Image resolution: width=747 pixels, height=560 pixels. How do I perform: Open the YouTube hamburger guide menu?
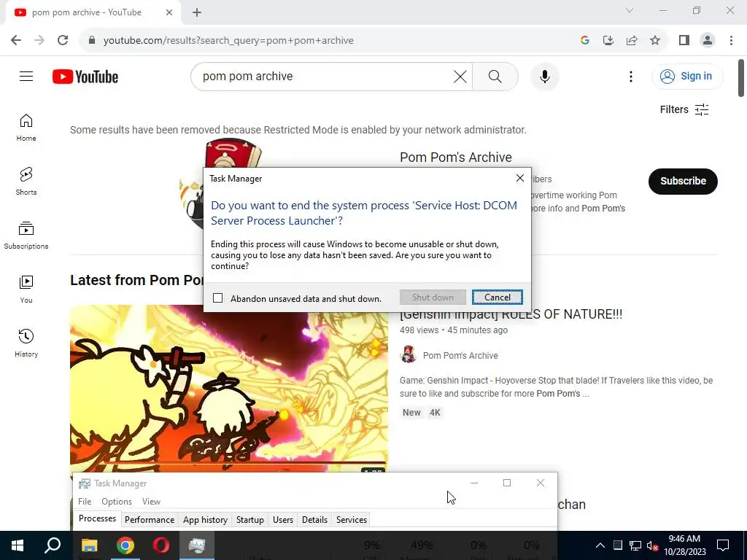26,76
